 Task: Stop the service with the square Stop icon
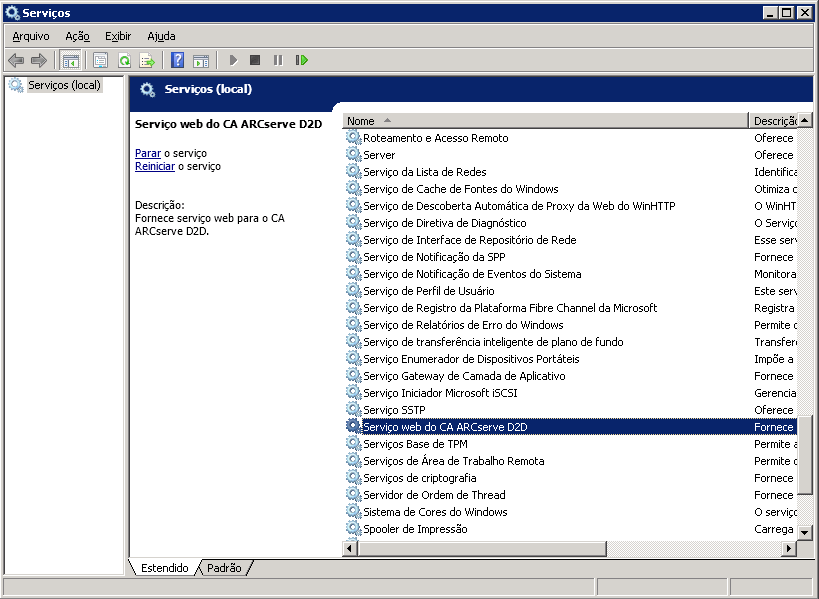[x=255, y=60]
